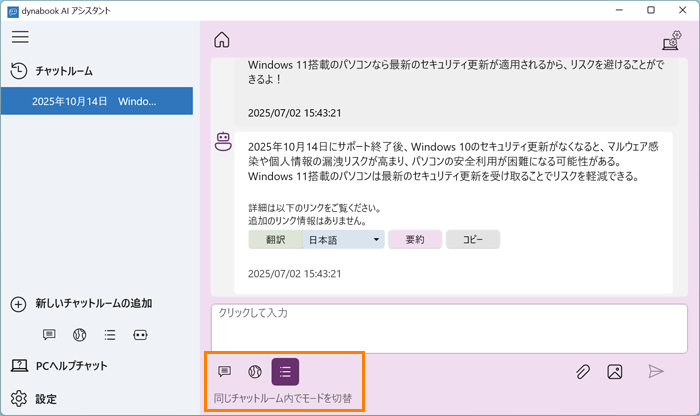Viewport: 700px width, 416px height.
Task: Click the コピー copy button
Action: 473,240
